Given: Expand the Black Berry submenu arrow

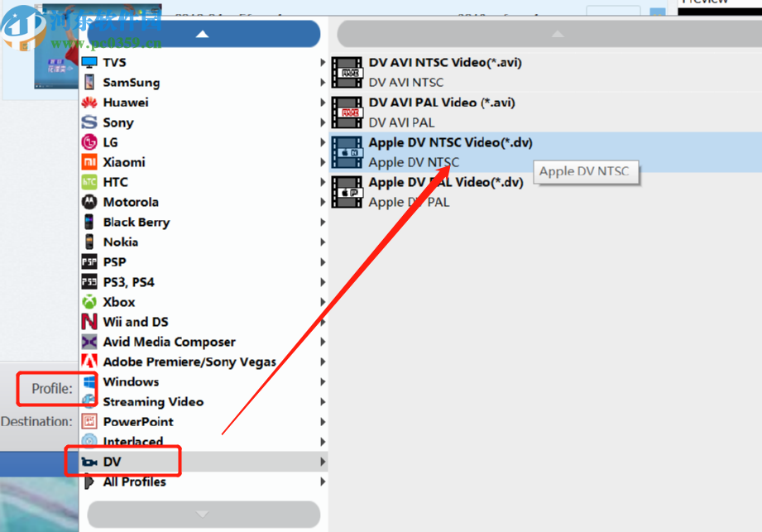Looking at the screenshot, I should point(323,222).
